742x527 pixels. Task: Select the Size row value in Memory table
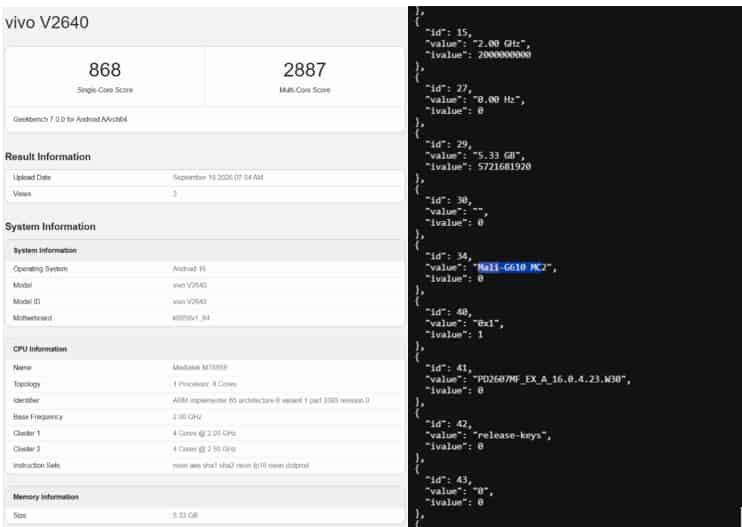tap(185, 515)
